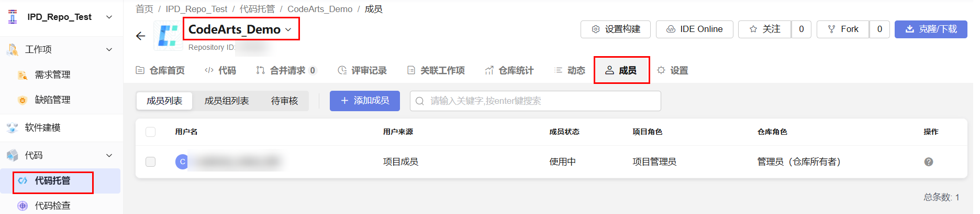Switch to the 代码 tab
The image size is (980, 214).
[x=220, y=70]
